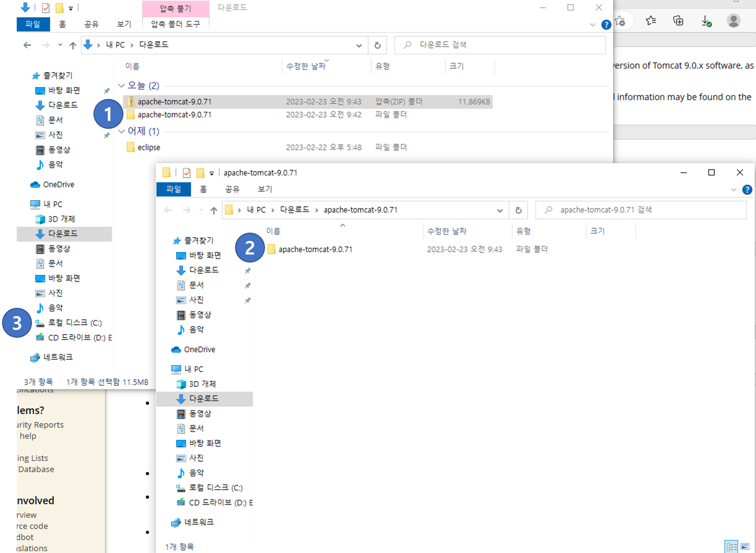Refresh the back Downloads window
756x553 pixels.
pyautogui.click(x=378, y=45)
